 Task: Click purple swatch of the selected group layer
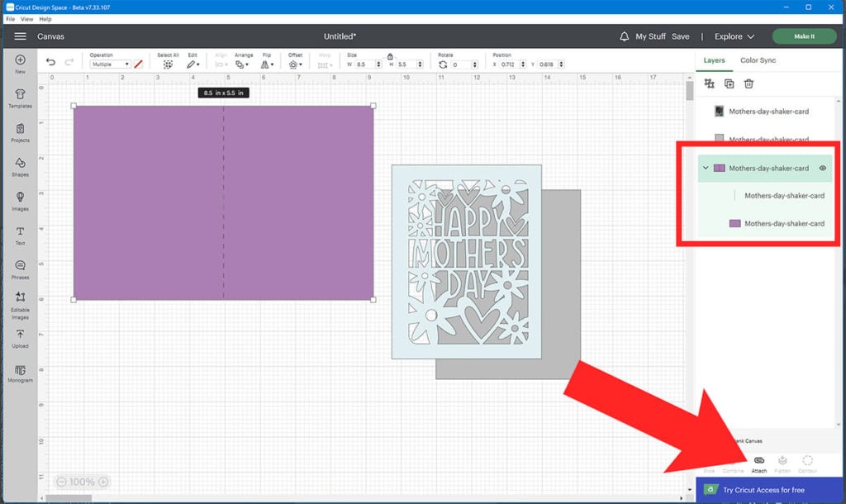(x=720, y=168)
